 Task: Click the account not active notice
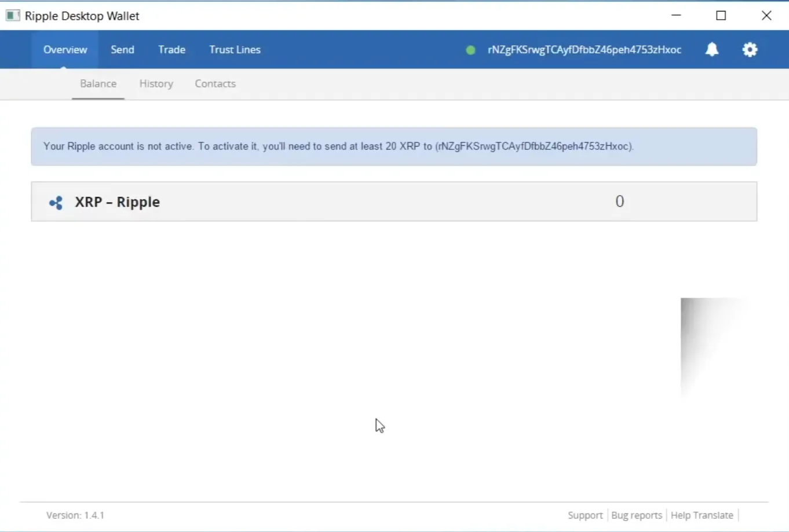click(x=394, y=146)
